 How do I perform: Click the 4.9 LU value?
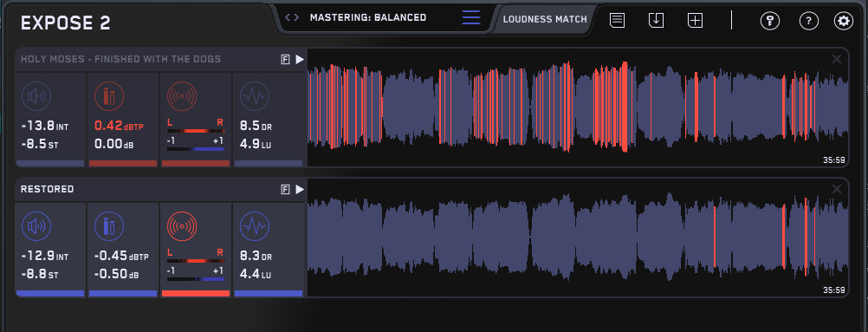(256, 145)
